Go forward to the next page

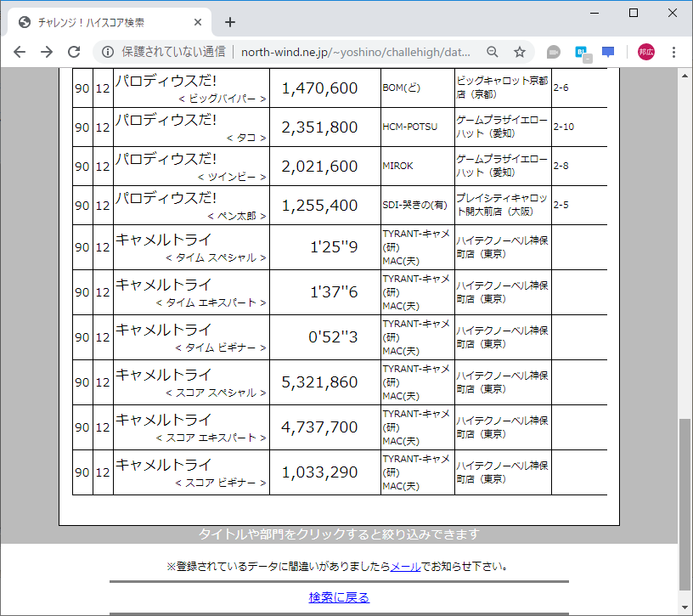[47, 52]
